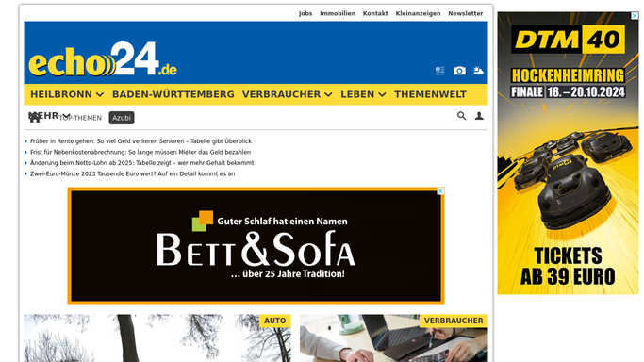Close the Bett & Sofa banner ad
The width and height of the screenshot is (644, 362).
click(x=440, y=191)
